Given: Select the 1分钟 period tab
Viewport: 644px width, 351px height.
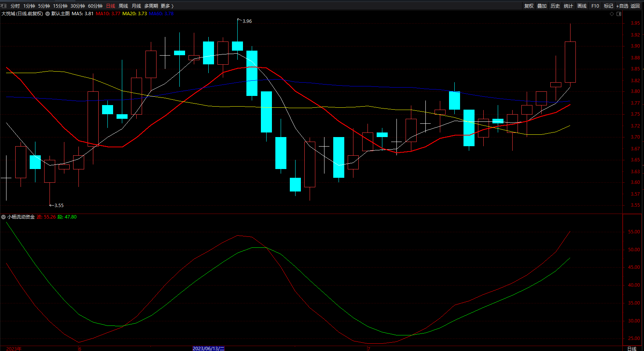Looking at the screenshot, I should point(29,6).
